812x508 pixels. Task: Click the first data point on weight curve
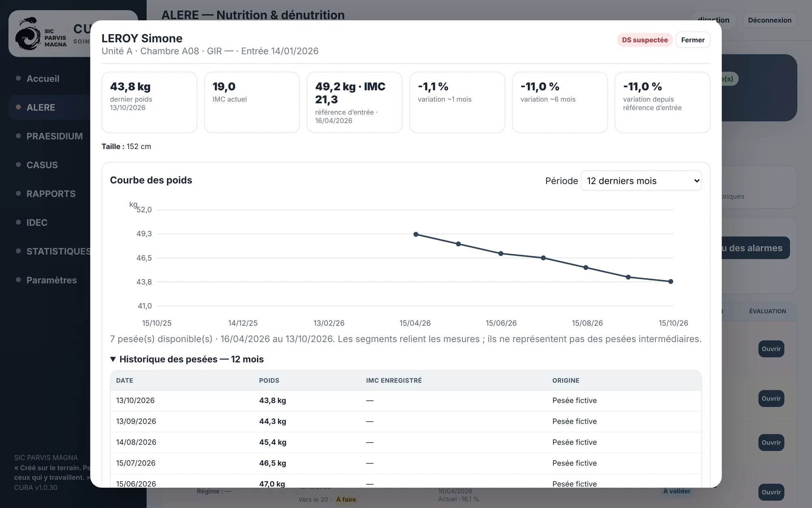click(416, 234)
